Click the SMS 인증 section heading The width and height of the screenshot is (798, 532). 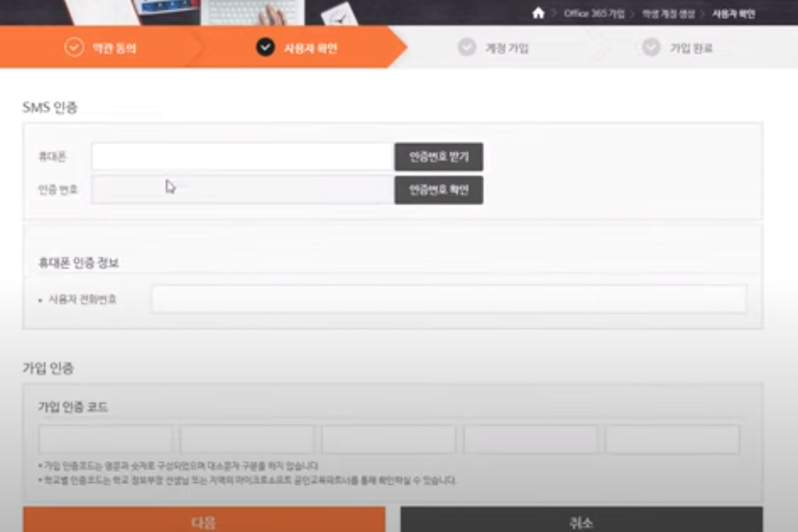pos(50,107)
